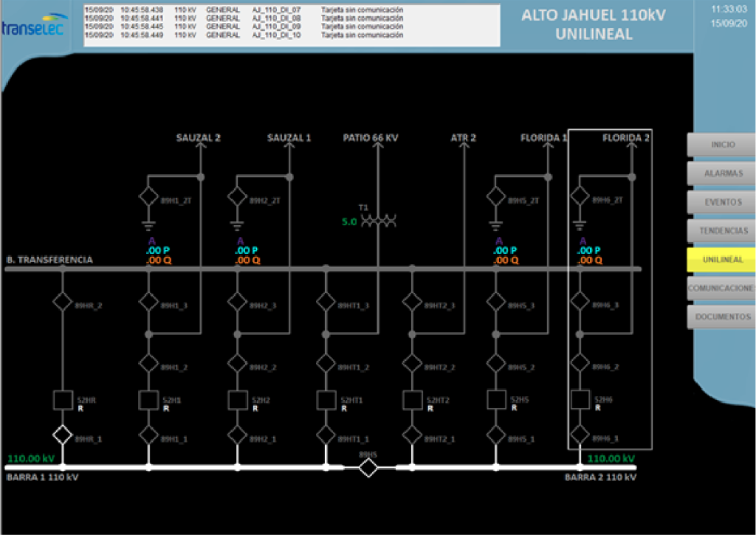Open circuit breaker 52HT2 symbol
756x535 pixels.
click(x=412, y=400)
